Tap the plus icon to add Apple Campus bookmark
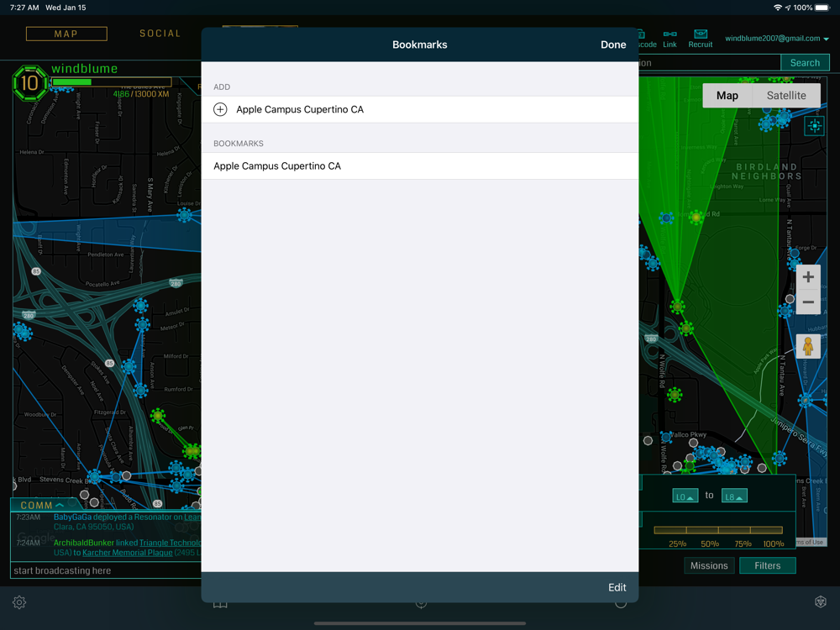This screenshot has width=840, height=630. [x=220, y=109]
